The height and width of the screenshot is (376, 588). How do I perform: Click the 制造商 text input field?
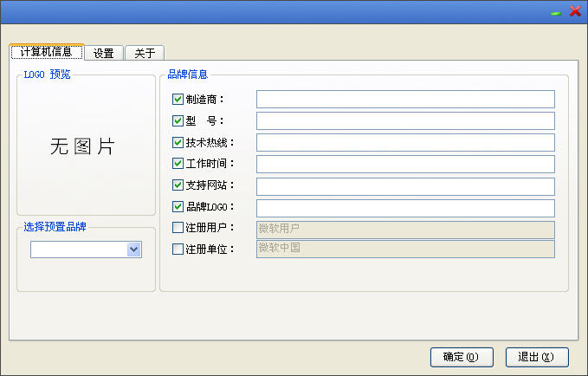tap(405, 100)
